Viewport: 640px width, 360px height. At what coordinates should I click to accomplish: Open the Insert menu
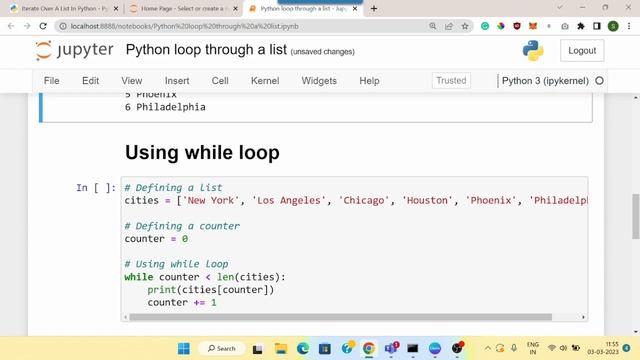pos(177,81)
